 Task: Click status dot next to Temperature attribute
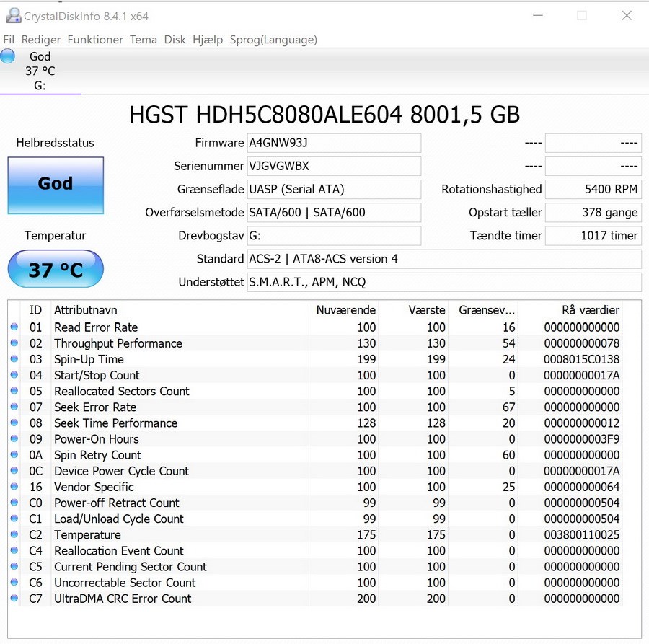click(14, 534)
